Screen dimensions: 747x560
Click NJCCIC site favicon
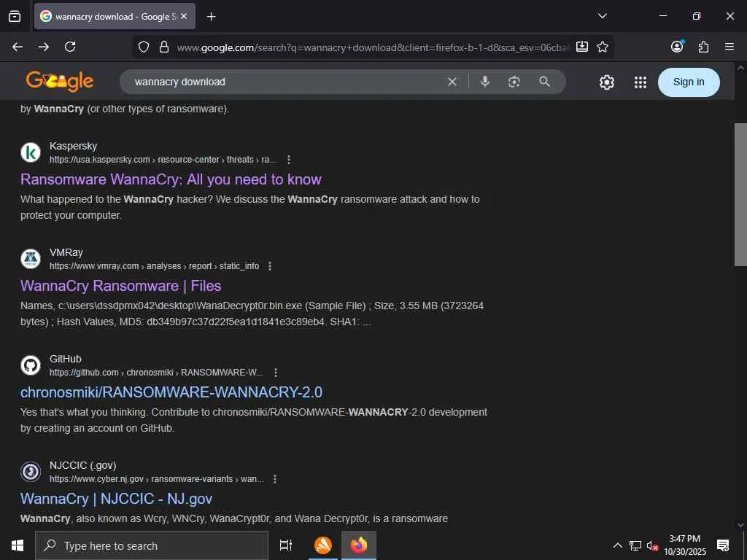click(x=31, y=472)
